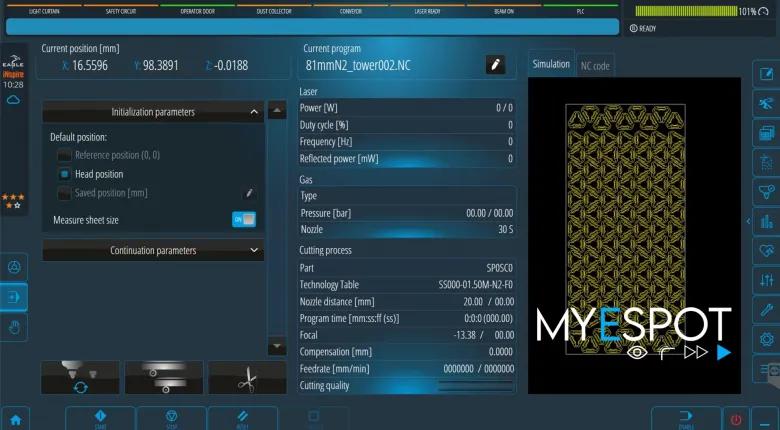Click the red power button

click(736, 419)
